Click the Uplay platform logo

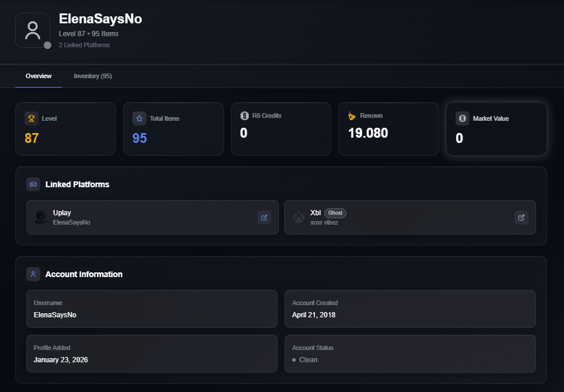tap(41, 218)
